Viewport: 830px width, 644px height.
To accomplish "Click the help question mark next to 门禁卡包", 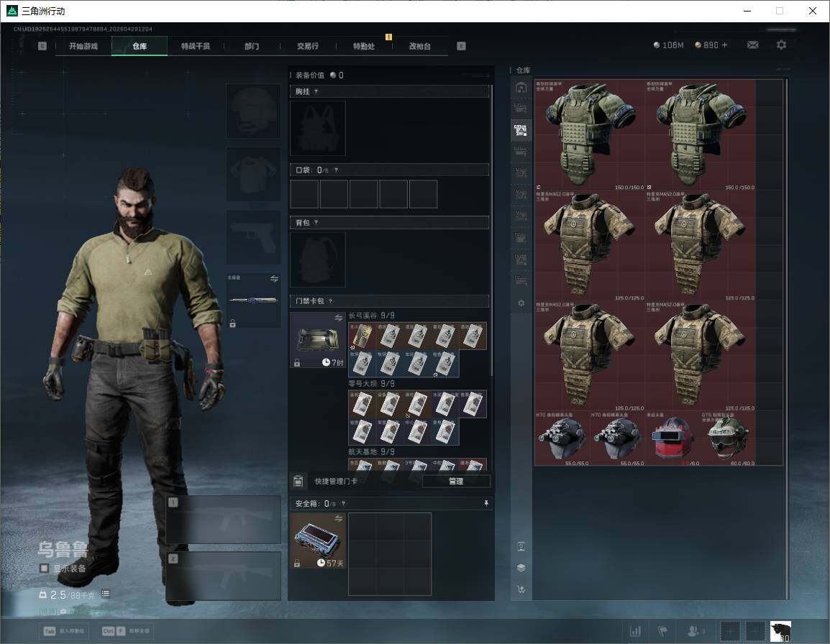I will [330, 301].
